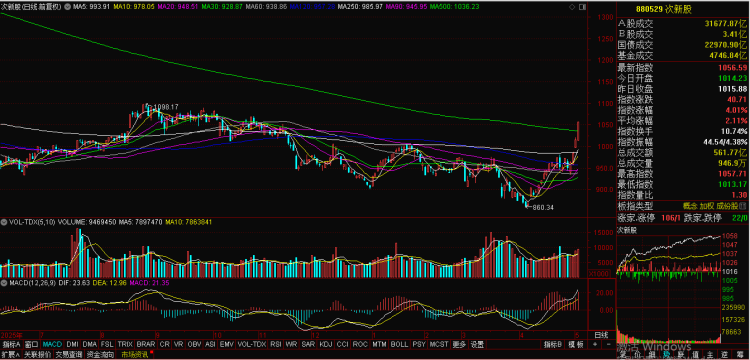Choose the WR indicator tab
Image resolution: width=750 pixels, height=360 pixels.
(291, 344)
